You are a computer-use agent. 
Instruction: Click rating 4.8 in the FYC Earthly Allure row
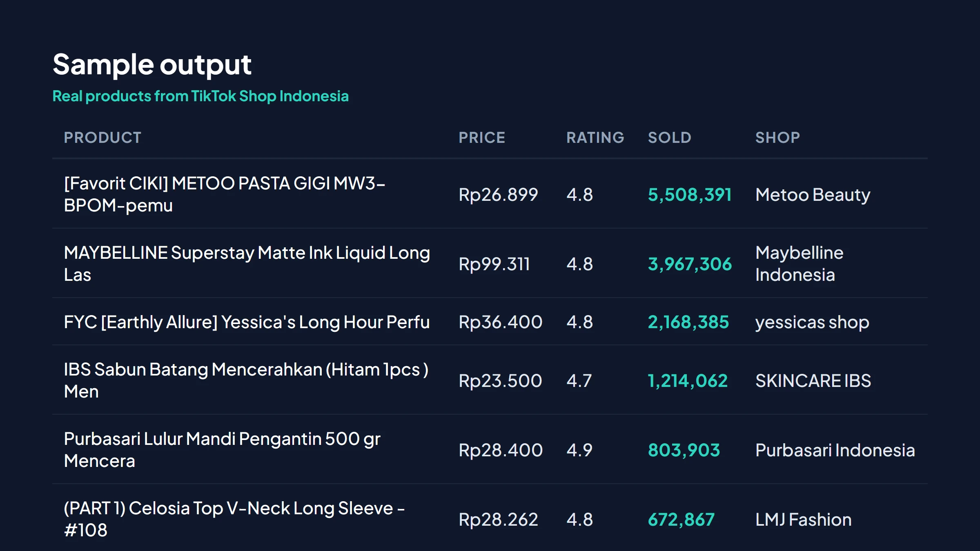tap(579, 322)
